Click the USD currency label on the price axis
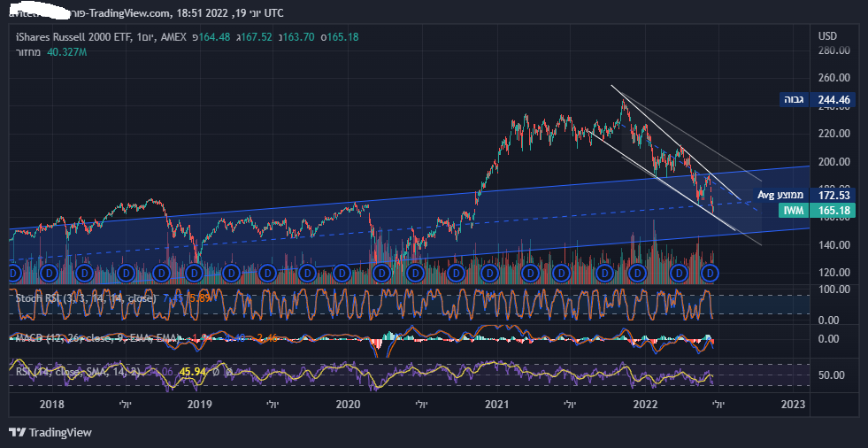This screenshot has height=448, width=868. 827,36
